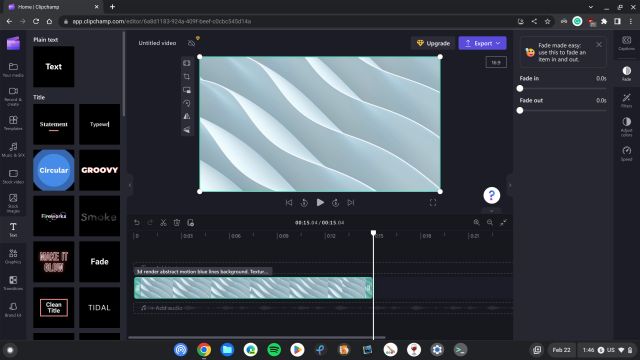Open the help question mark button
640x360 pixels.
(492, 195)
